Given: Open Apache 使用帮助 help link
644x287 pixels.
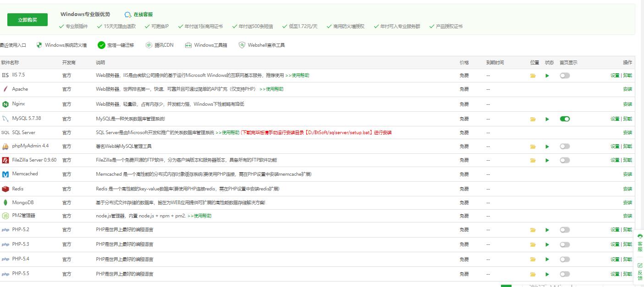Looking at the screenshot, I should click(x=271, y=89).
